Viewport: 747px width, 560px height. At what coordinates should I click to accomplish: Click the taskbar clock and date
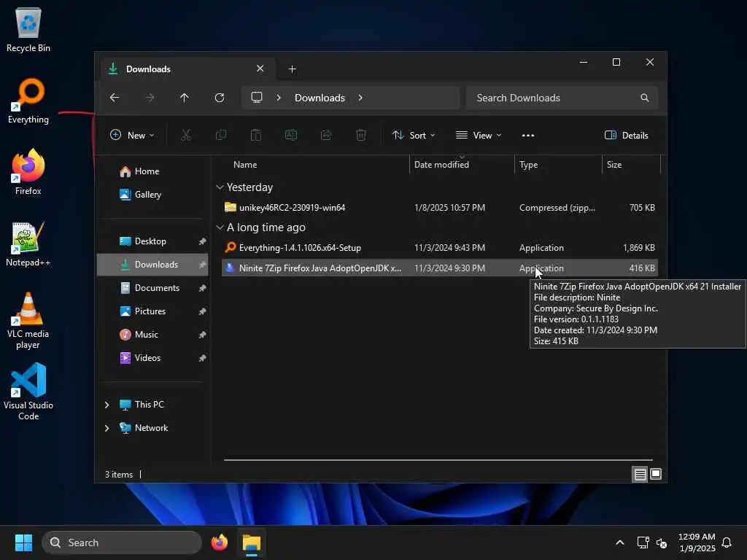697,542
